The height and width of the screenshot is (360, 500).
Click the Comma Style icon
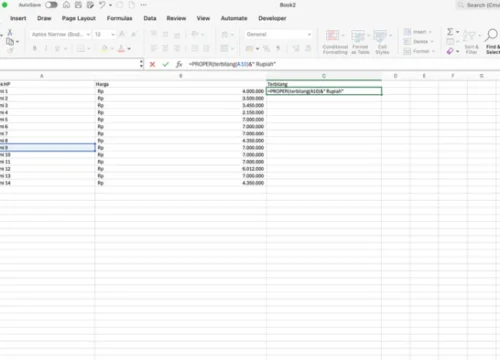click(278, 49)
